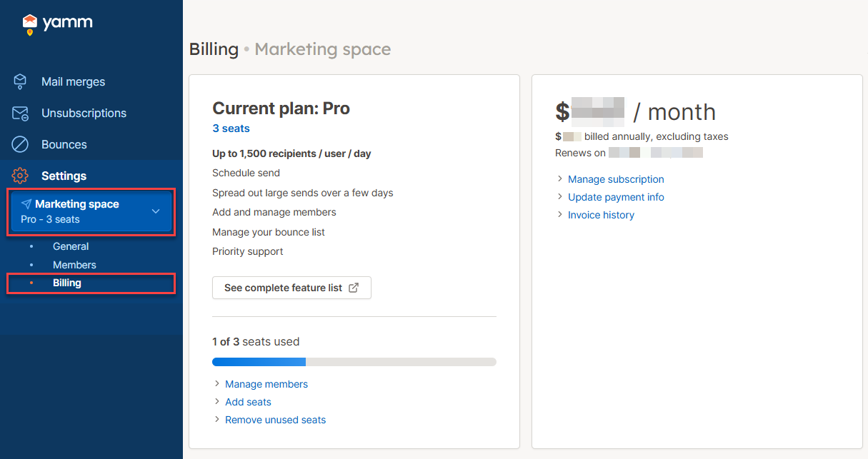Click the 3 seats link under Current plan
Viewport: 868px width, 459px height.
pyautogui.click(x=231, y=128)
